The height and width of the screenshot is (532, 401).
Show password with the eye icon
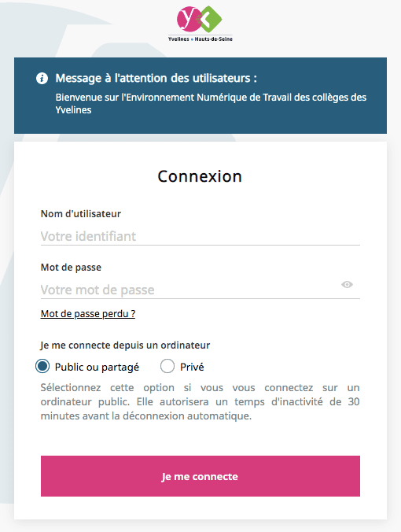347,284
